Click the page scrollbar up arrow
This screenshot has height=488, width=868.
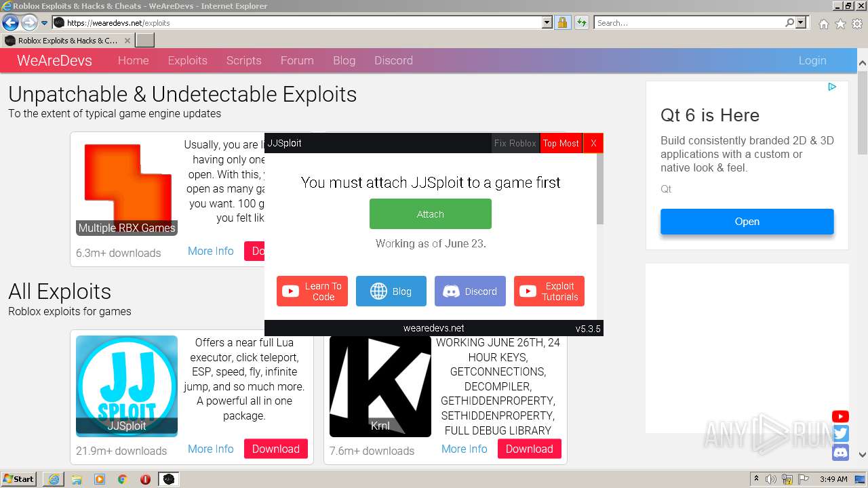[862, 63]
